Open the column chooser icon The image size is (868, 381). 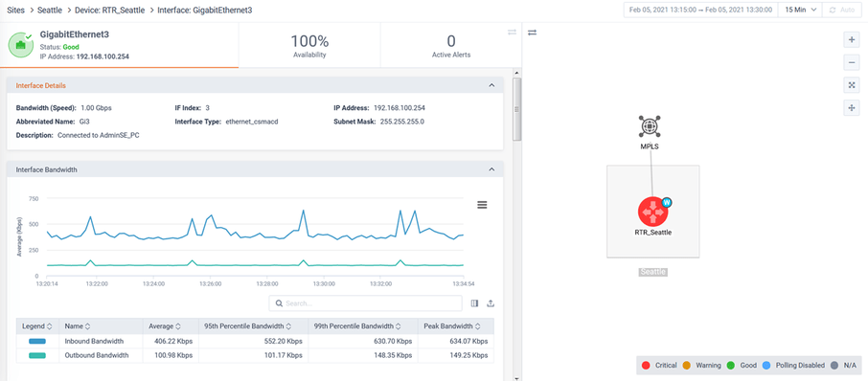pyautogui.click(x=474, y=303)
